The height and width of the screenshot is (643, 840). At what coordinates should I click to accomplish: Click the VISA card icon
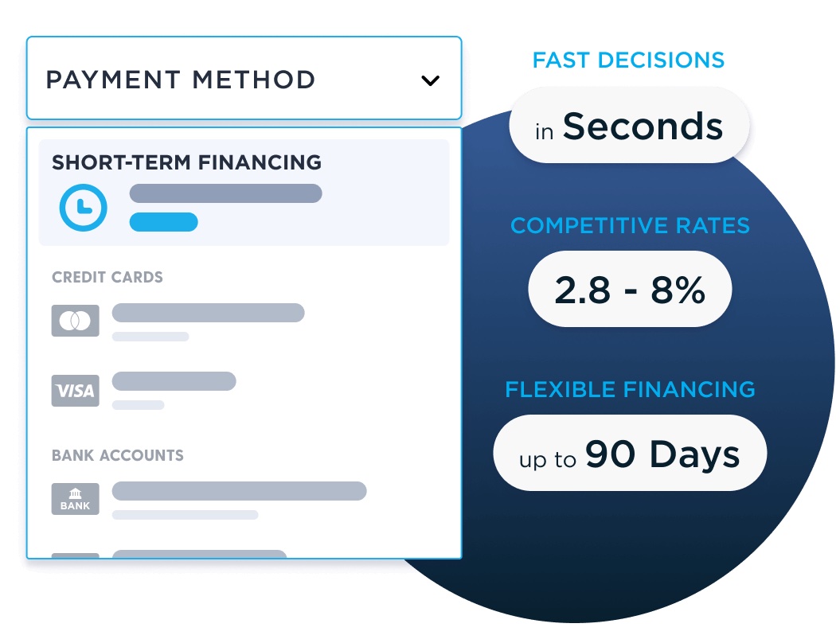(x=76, y=391)
